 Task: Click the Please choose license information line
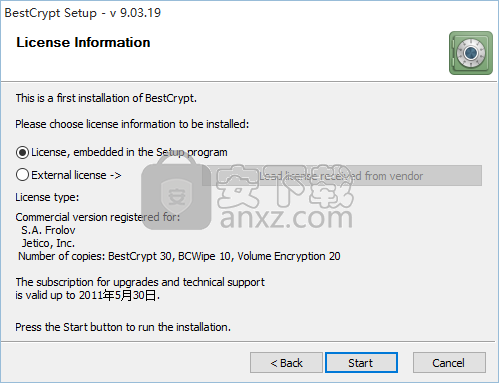(132, 124)
